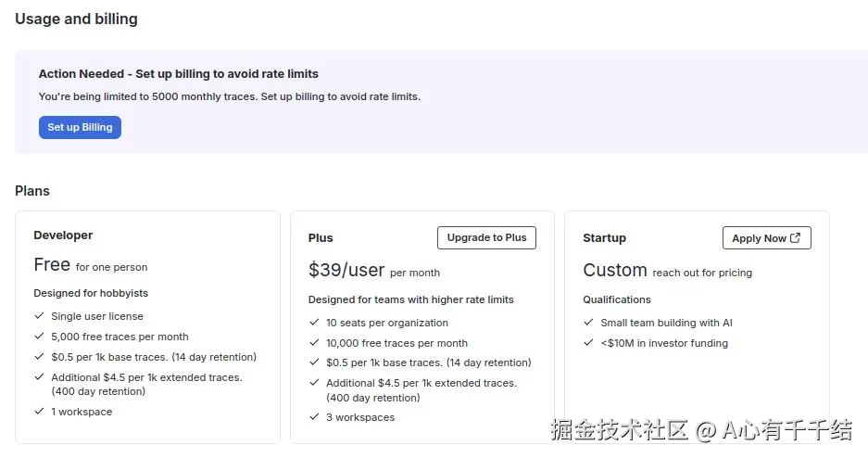Click the checkmark next to 10 seats per organization

(x=314, y=323)
